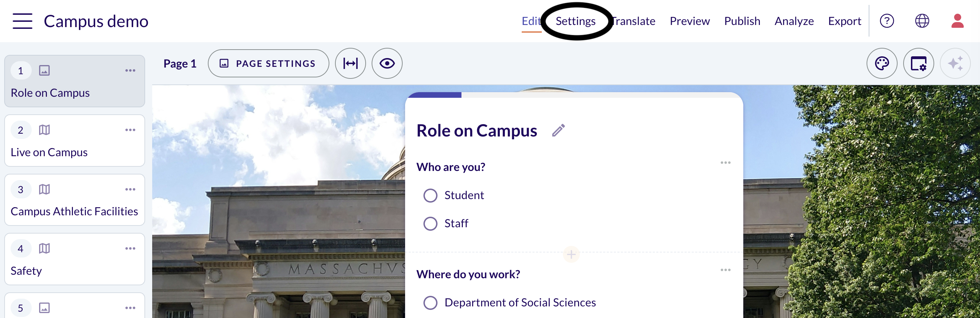Click the Campus demo survey title
This screenshot has height=318, width=980.
coord(96,21)
